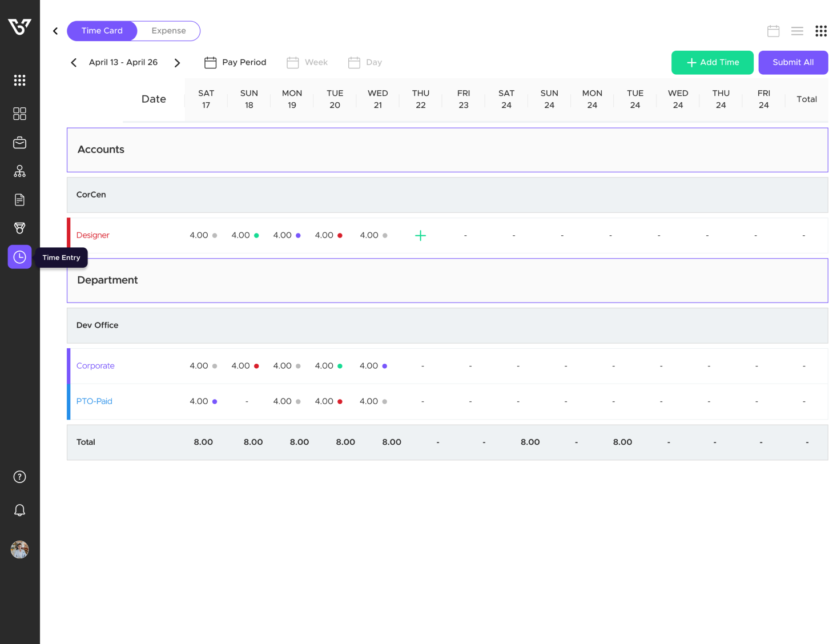Select the org chart icon in sidebar
837x644 pixels.
click(19, 171)
